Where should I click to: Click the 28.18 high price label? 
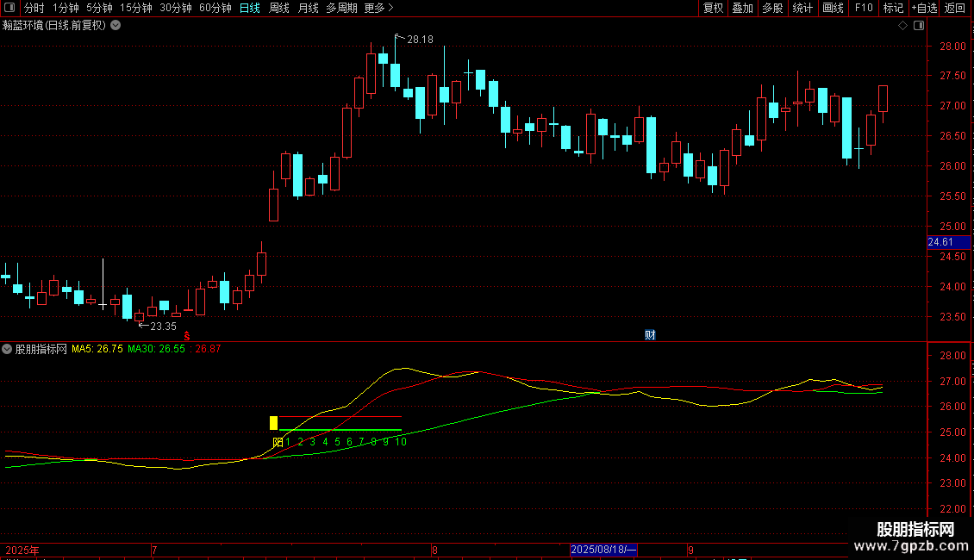point(420,39)
